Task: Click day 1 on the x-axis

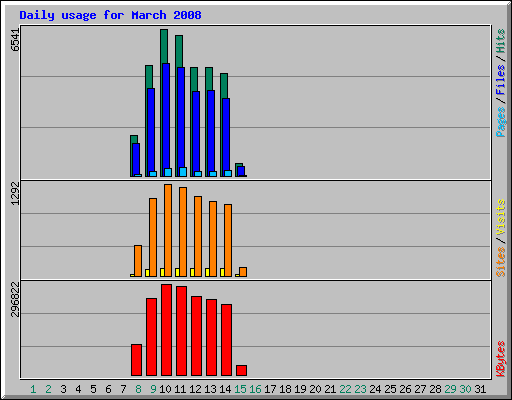Action: tap(33, 389)
